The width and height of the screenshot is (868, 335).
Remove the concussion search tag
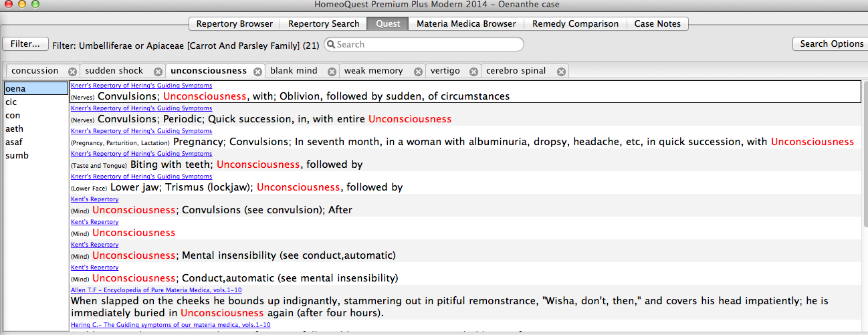click(x=72, y=72)
